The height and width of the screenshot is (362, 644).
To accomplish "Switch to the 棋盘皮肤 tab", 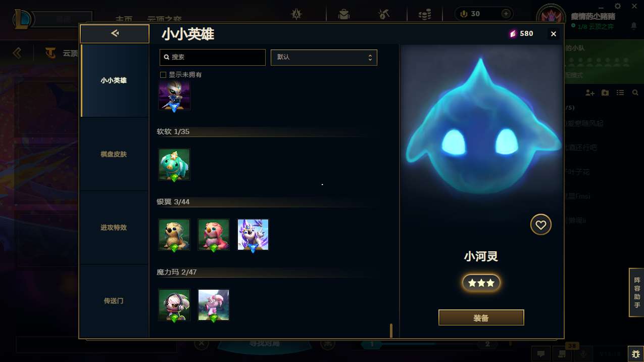I will [x=114, y=154].
